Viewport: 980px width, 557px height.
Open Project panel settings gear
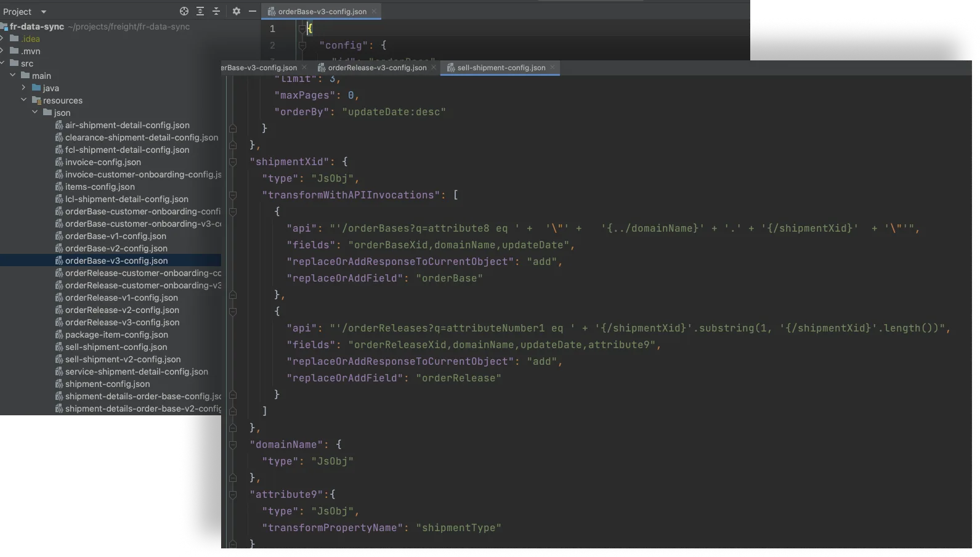coord(237,11)
